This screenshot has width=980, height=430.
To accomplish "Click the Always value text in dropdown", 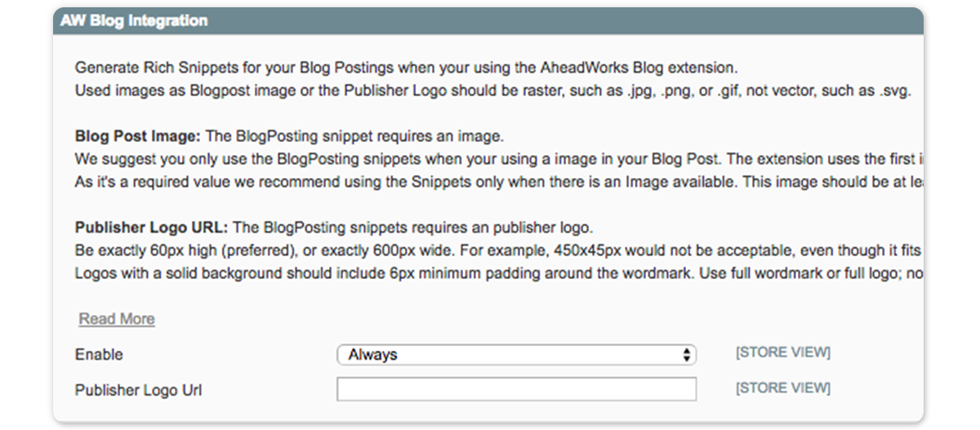I will pyautogui.click(x=372, y=355).
